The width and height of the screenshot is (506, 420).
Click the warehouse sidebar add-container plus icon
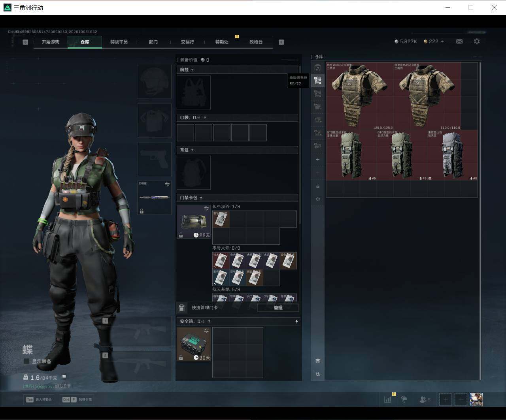318,160
